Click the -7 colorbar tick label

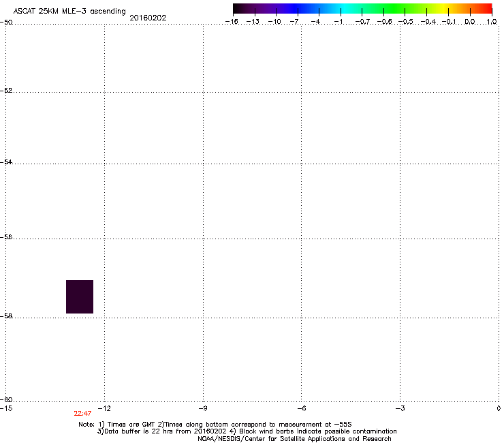(x=294, y=22)
